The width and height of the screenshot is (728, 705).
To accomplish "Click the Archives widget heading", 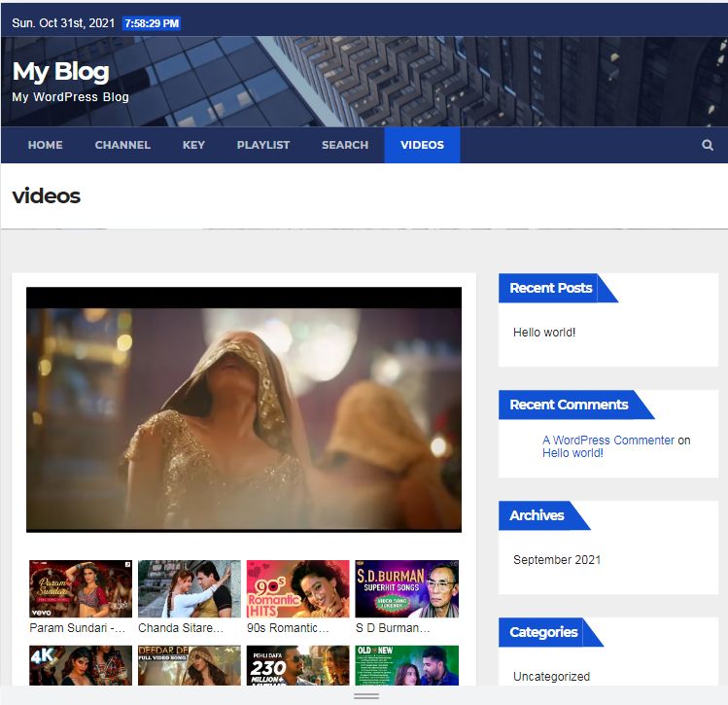I will 537,515.
